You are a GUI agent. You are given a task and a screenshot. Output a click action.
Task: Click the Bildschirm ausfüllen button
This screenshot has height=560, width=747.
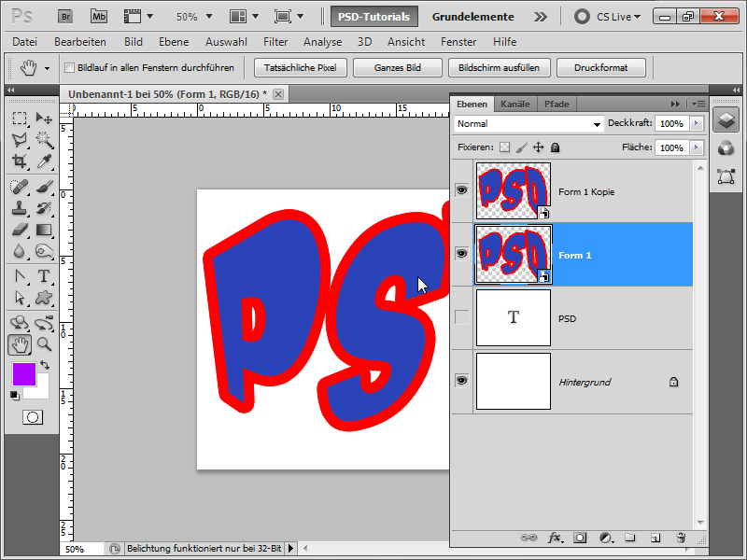[499, 67]
